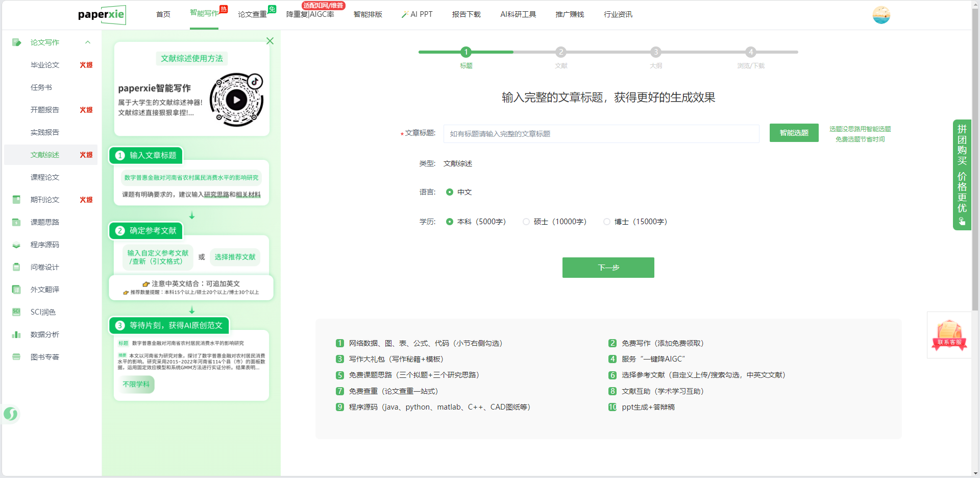The image size is (980, 478).
Task: Close the literature review guide panel
Action: tap(270, 41)
